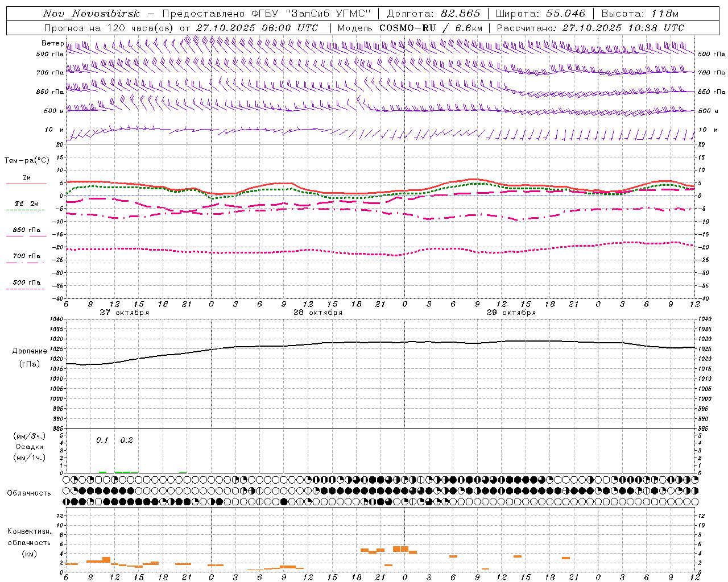
Task: Click the 29 октября date label
Action: tap(511, 313)
